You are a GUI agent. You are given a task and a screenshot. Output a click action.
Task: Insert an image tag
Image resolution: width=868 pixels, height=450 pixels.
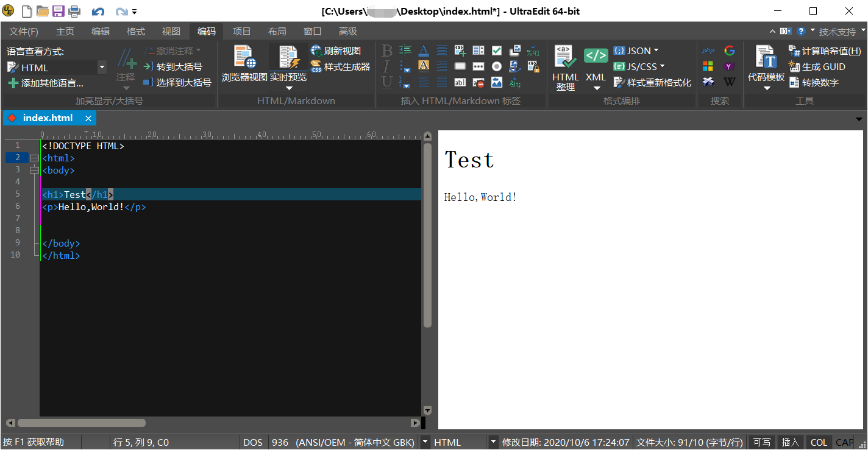click(x=497, y=82)
